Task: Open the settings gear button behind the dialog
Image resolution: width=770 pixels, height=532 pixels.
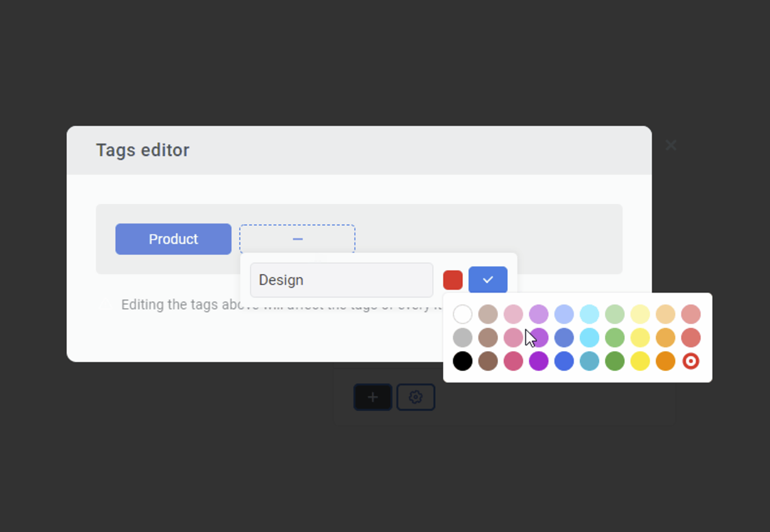Action: (x=415, y=397)
